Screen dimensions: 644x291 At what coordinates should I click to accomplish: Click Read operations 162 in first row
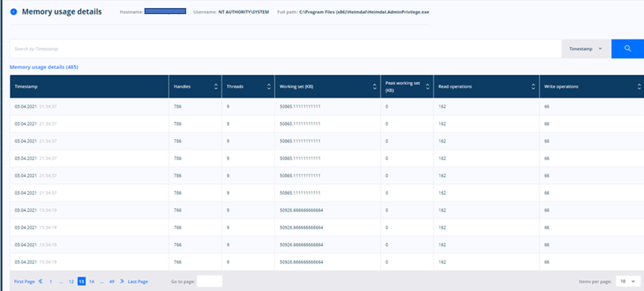click(442, 106)
